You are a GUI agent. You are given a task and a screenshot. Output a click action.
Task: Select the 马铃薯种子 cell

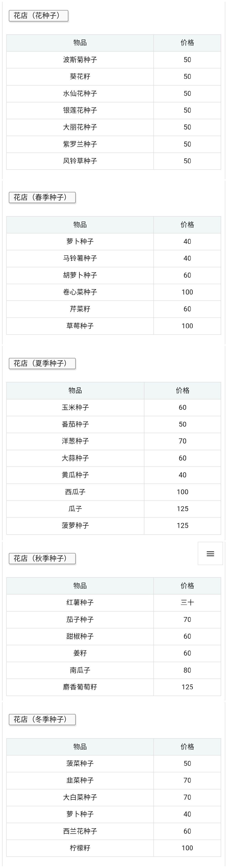(x=80, y=259)
